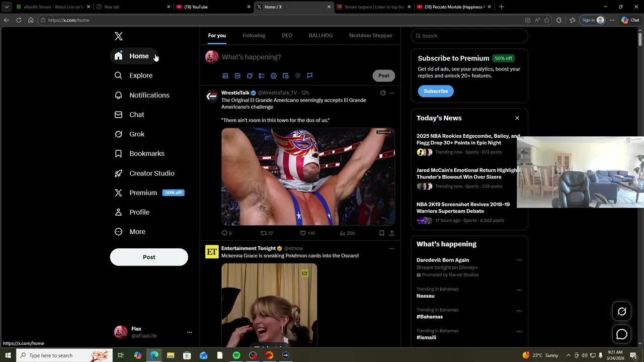This screenshot has height=362, width=644.
Task: Open the Nassau trending topic
Action: [426, 296]
